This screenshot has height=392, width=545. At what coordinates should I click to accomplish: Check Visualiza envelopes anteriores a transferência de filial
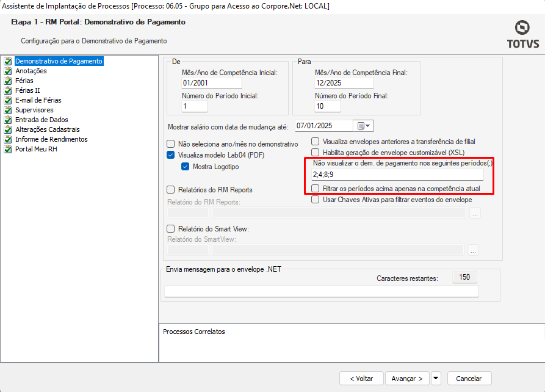[x=316, y=141]
